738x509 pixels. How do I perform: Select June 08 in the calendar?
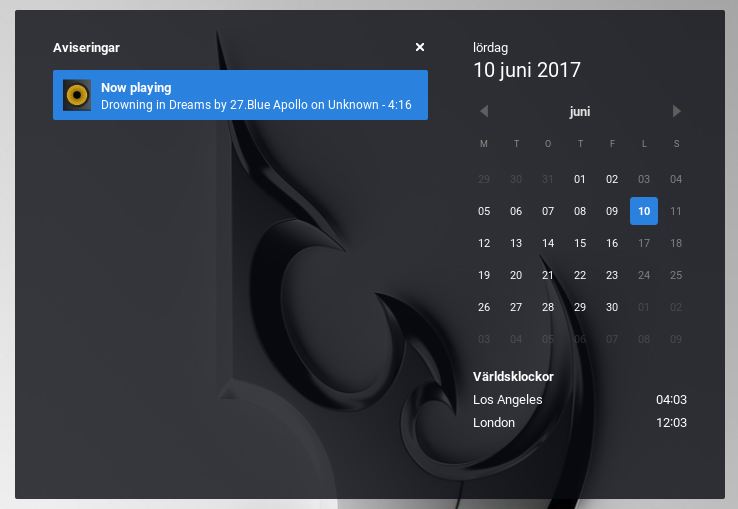[x=580, y=211]
